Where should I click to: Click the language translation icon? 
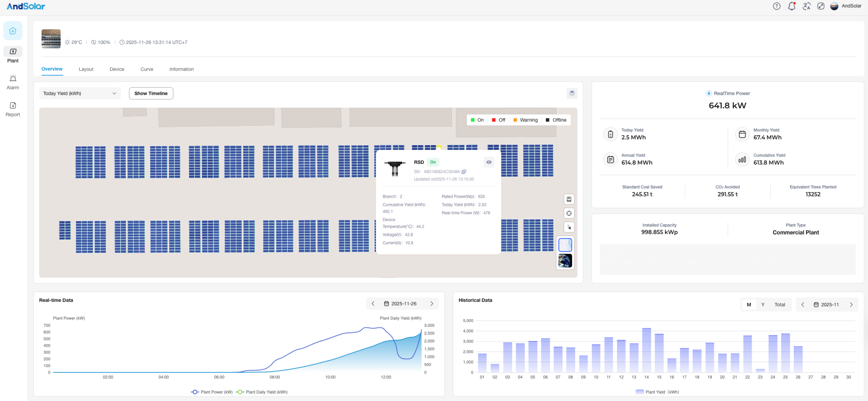806,6
